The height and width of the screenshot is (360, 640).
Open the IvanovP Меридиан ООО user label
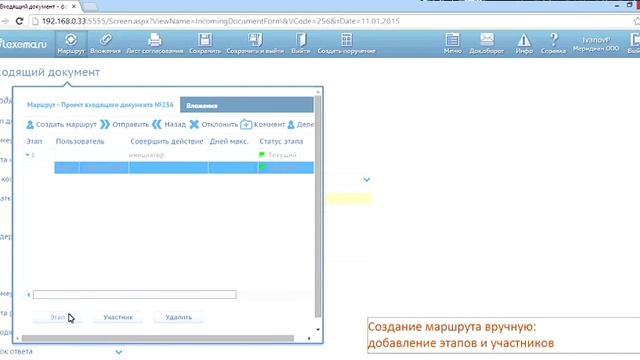tap(596, 44)
